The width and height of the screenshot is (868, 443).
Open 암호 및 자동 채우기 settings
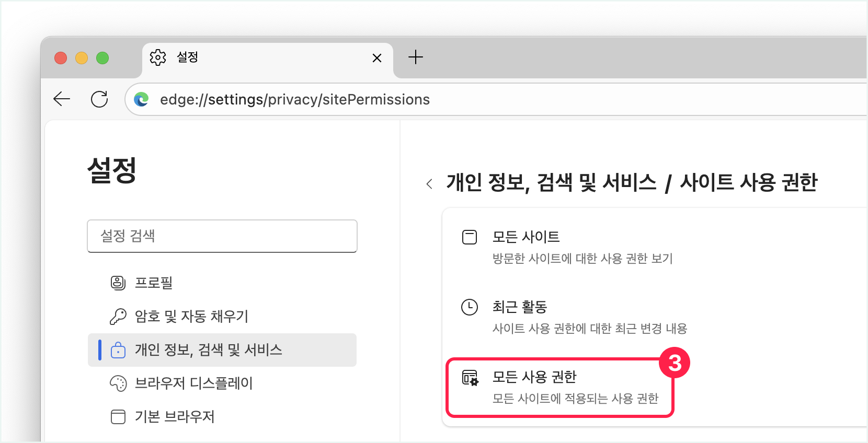191,317
